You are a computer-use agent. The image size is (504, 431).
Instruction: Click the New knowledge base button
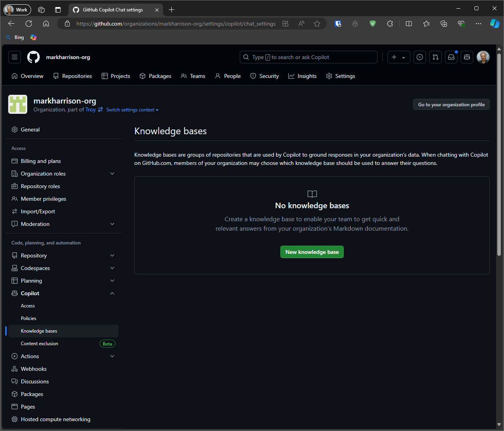tap(312, 252)
